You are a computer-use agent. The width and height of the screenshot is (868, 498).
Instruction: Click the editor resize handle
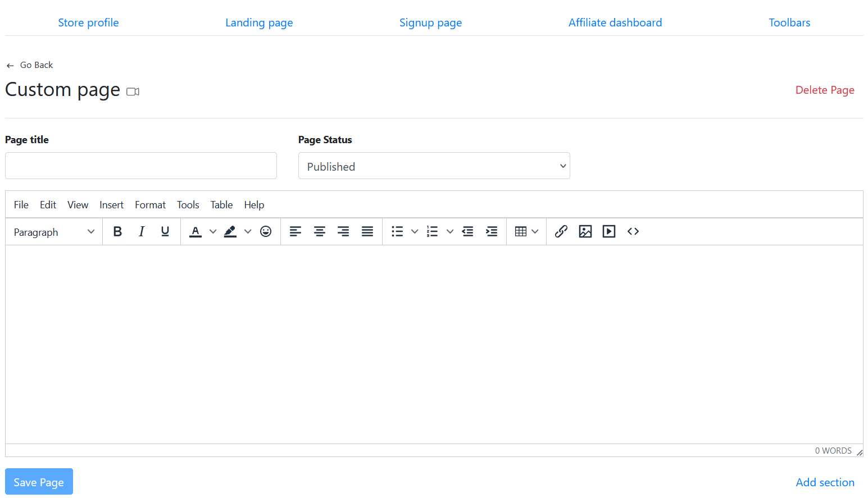point(859,452)
